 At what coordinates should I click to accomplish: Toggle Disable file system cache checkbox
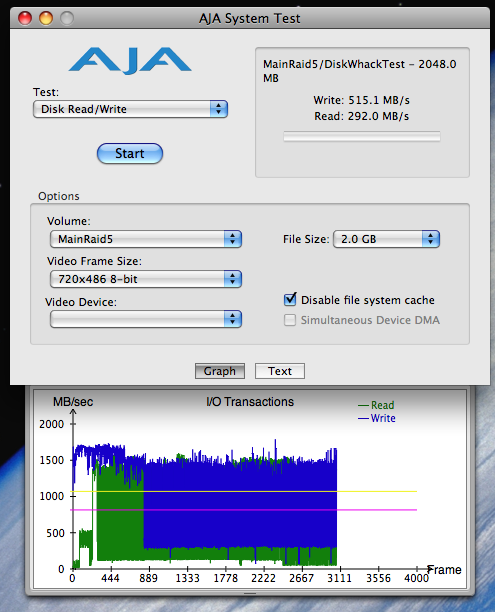(290, 299)
